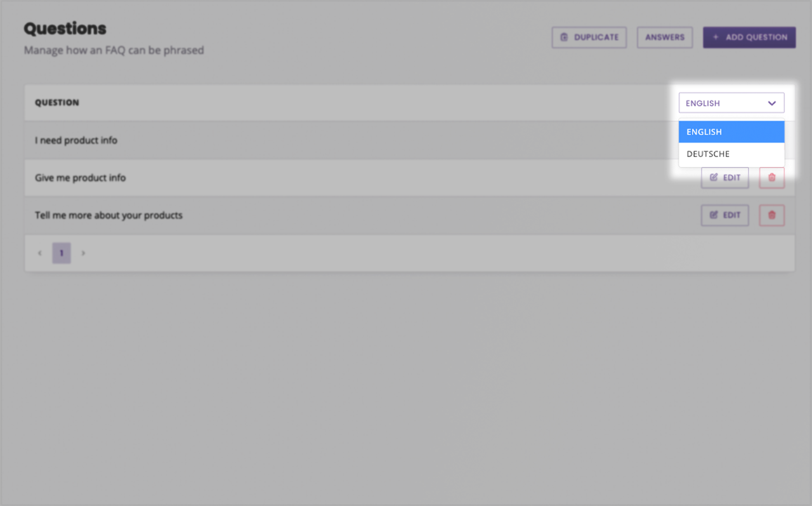Select English from the language list
Image resolution: width=812 pixels, height=506 pixels.
731,132
